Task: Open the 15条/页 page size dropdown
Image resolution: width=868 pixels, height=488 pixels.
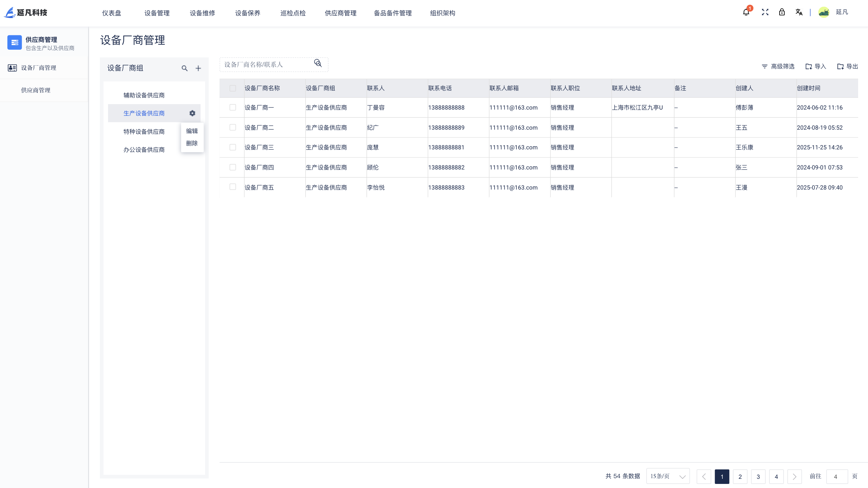Action: (x=668, y=476)
